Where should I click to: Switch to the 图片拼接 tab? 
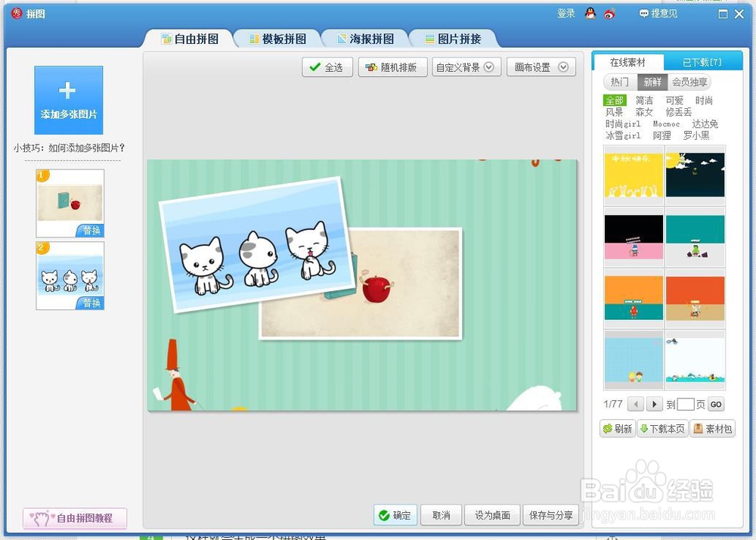453,39
